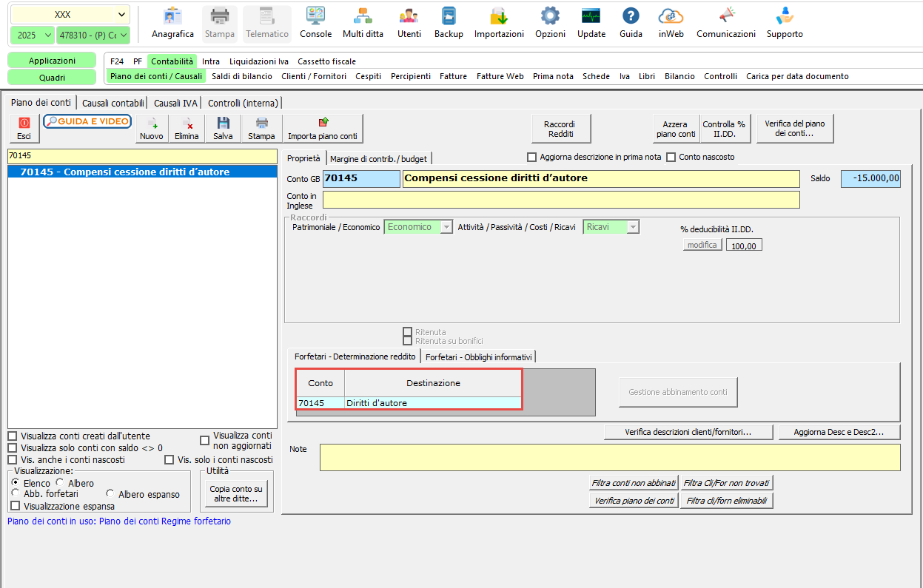923x588 pixels.
Task: Choose the Abb. forfetari radio option
Action: (x=16, y=493)
